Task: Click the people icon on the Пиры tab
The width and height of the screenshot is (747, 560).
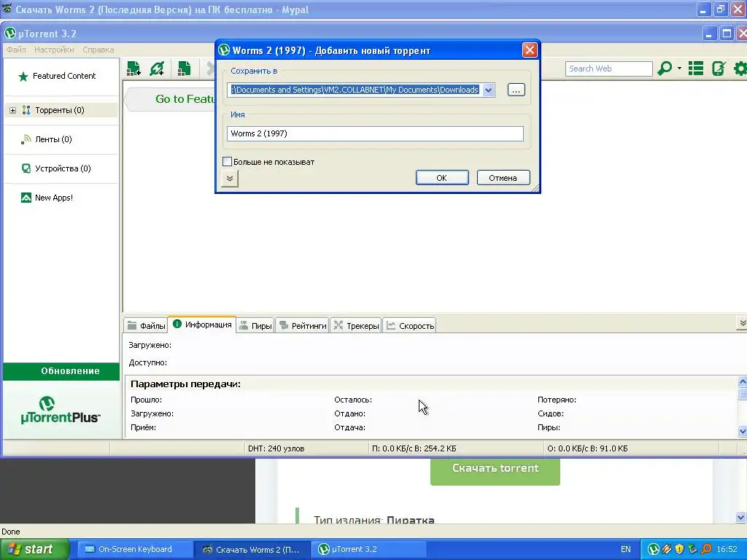Action: point(244,325)
